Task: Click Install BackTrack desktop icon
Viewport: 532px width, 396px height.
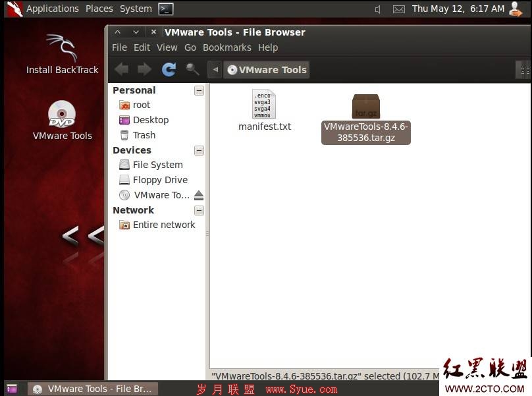Action: [63, 54]
